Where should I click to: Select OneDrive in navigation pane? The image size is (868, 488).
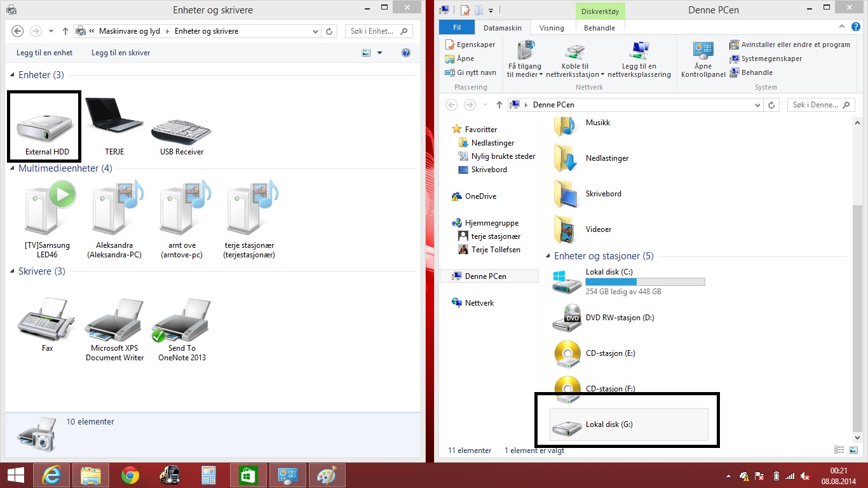point(480,196)
